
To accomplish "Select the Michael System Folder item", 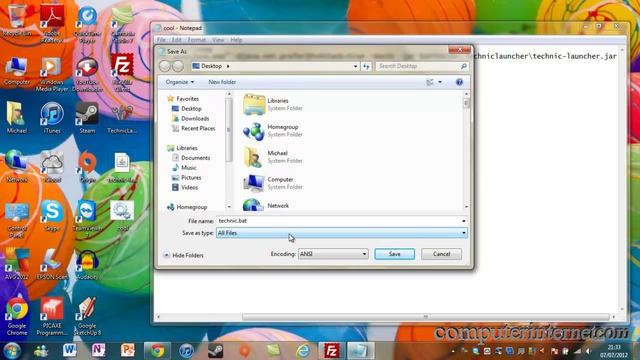I will point(273,157).
